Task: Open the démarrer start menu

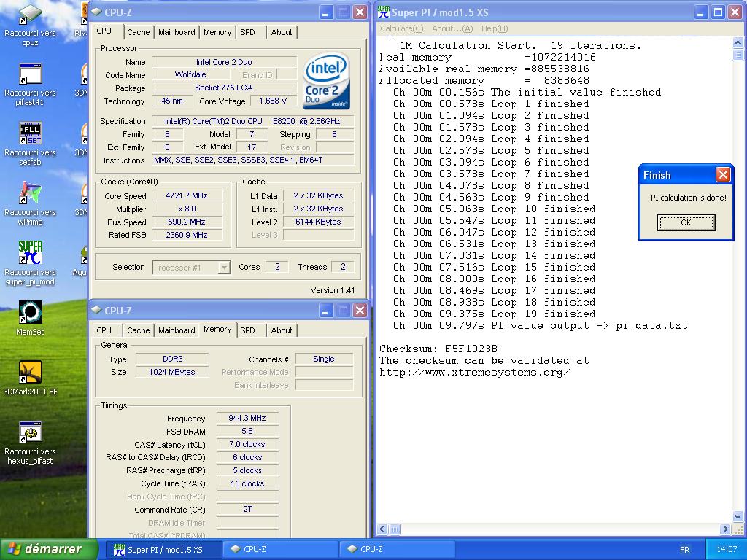Action: pos(49,549)
